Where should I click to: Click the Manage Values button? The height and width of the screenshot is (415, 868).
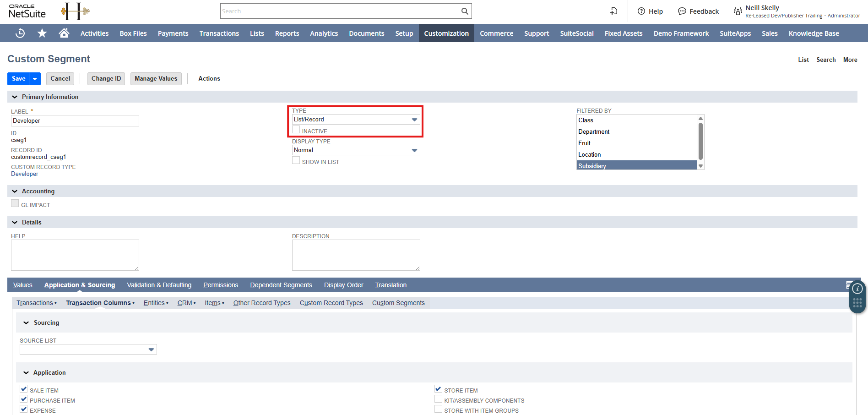pos(156,79)
